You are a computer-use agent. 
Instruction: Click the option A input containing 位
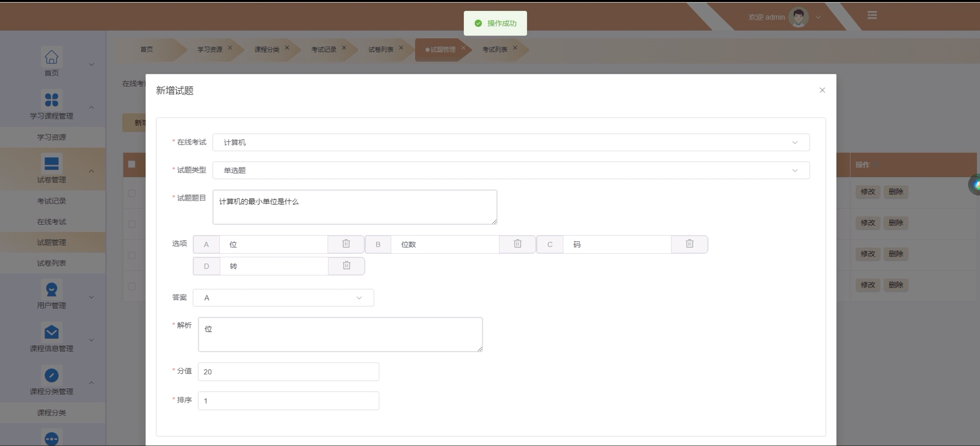coord(274,244)
